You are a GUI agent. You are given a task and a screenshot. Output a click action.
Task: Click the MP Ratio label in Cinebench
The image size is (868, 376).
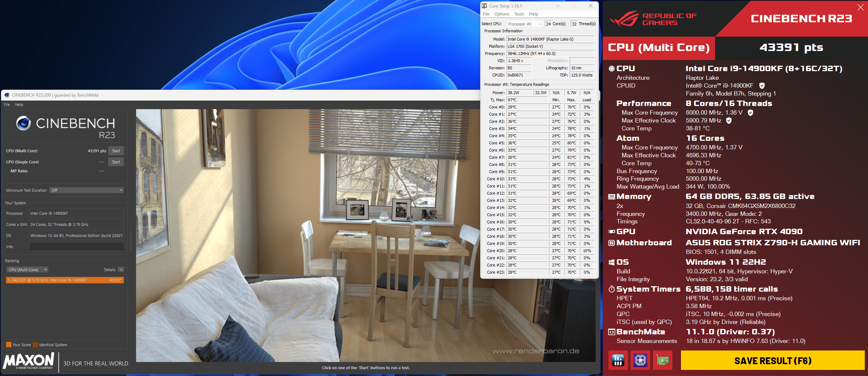click(19, 171)
